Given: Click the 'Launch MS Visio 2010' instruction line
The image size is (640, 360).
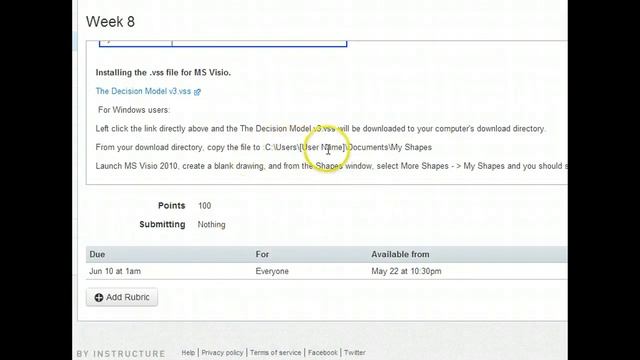Looking at the screenshot, I should [x=331, y=166].
